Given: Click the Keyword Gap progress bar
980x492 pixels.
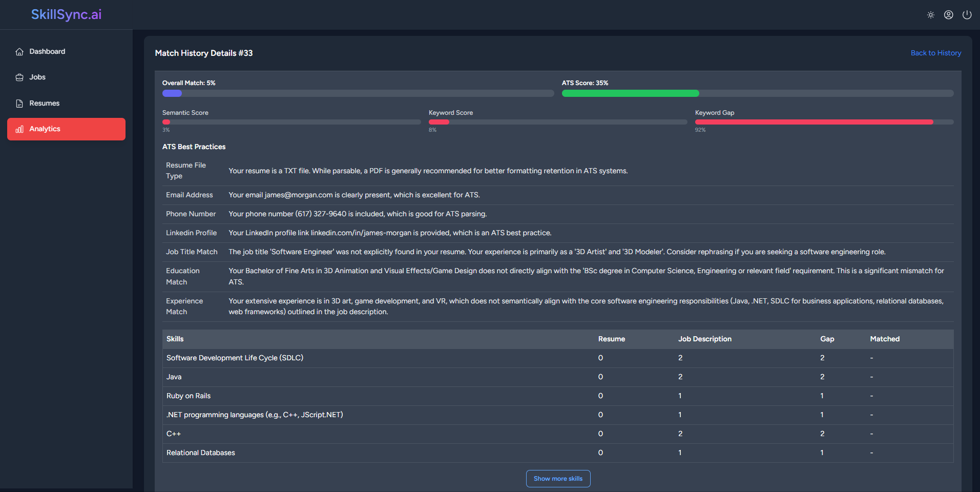Looking at the screenshot, I should 824,122.
